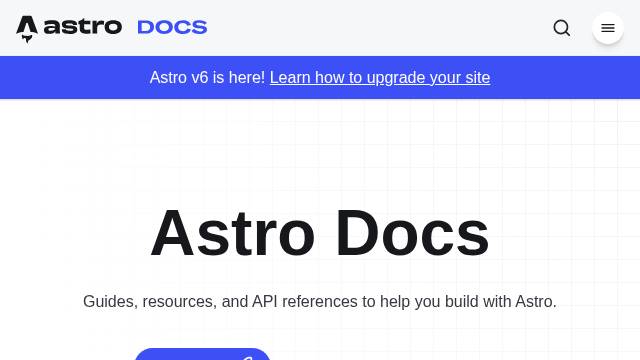
Task: Click the partially visible blue pill button
Action: [x=202, y=354]
